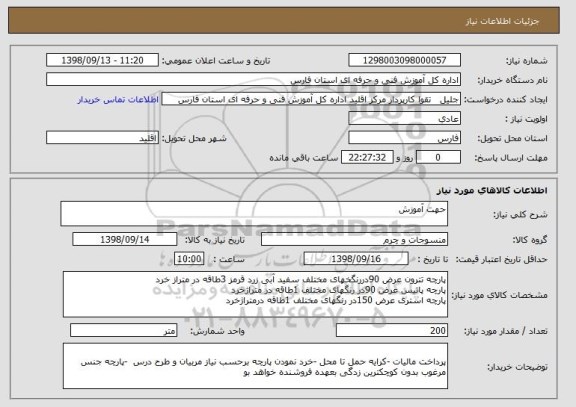This screenshot has height=407, width=576.
Task: Click the شماره نیاز label
Action: pos(527,61)
